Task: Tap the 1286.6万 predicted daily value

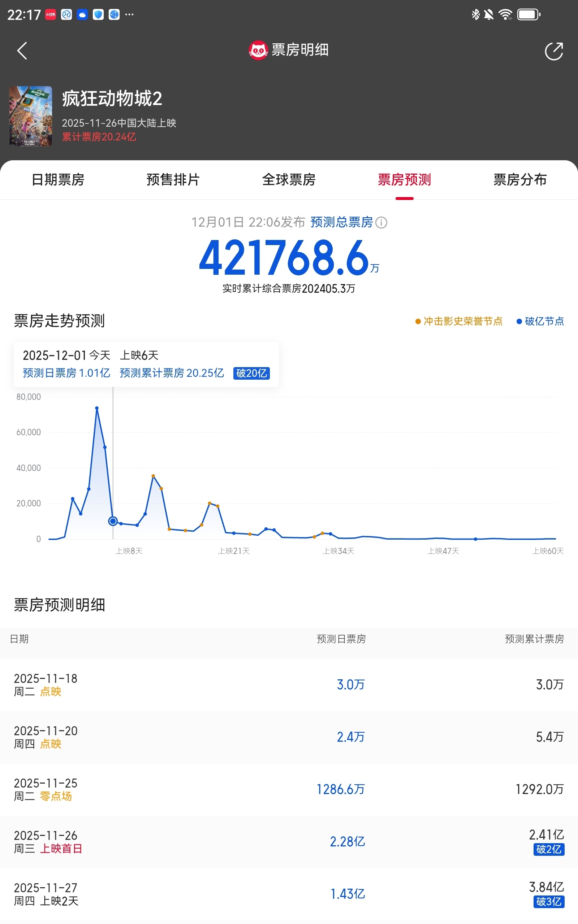Action: click(x=341, y=789)
